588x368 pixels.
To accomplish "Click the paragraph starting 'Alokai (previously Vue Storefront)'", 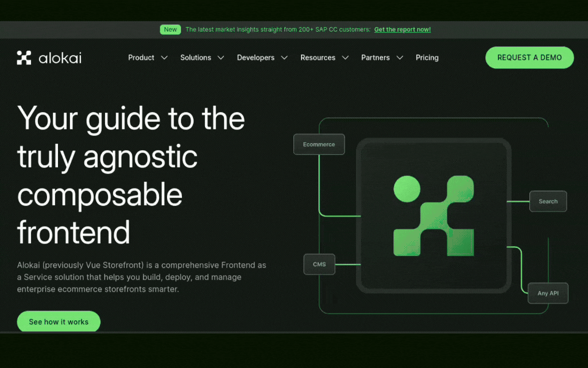I will click(141, 277).
